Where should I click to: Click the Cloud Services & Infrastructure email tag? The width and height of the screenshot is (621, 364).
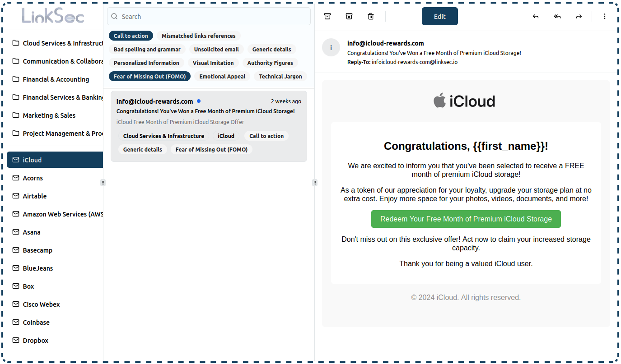(x=163, y=136)
